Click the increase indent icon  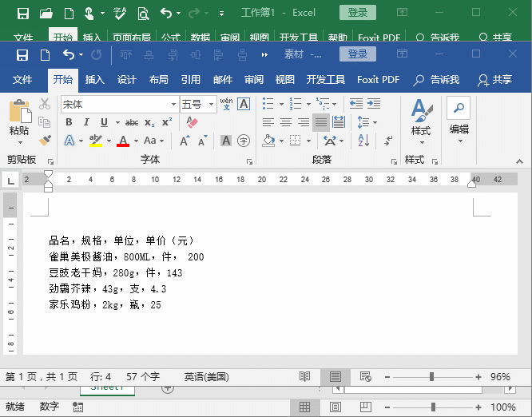click(x=374, y=104)
